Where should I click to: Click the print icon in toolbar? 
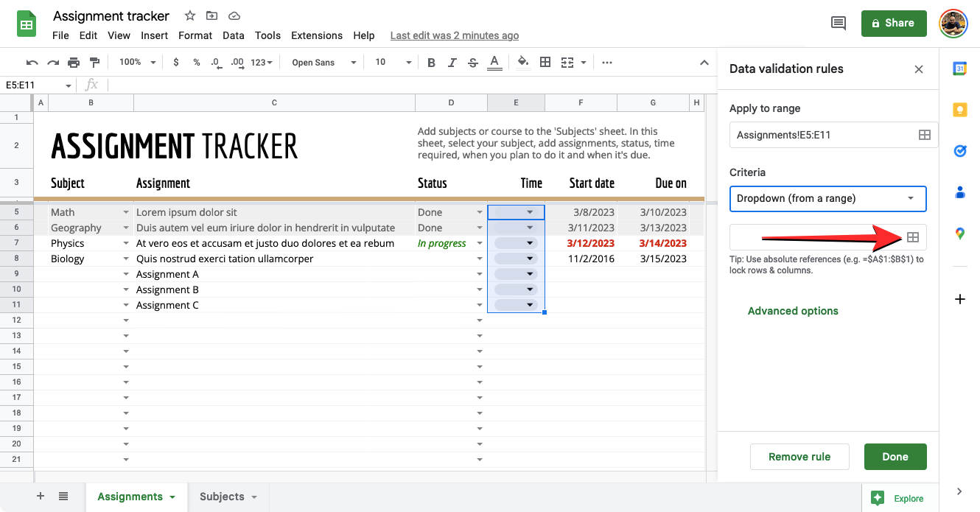coord(74,63)
